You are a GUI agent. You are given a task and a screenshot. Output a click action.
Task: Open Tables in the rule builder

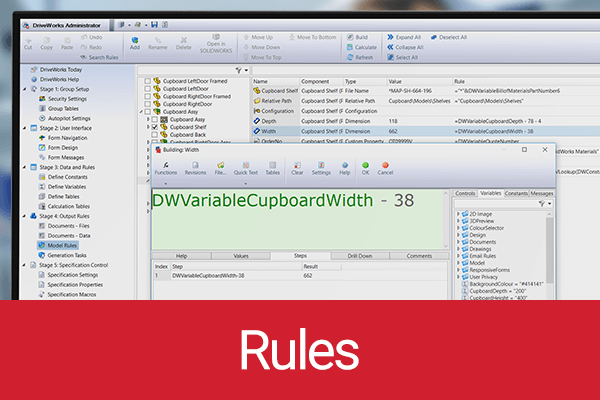pos(272,168)
